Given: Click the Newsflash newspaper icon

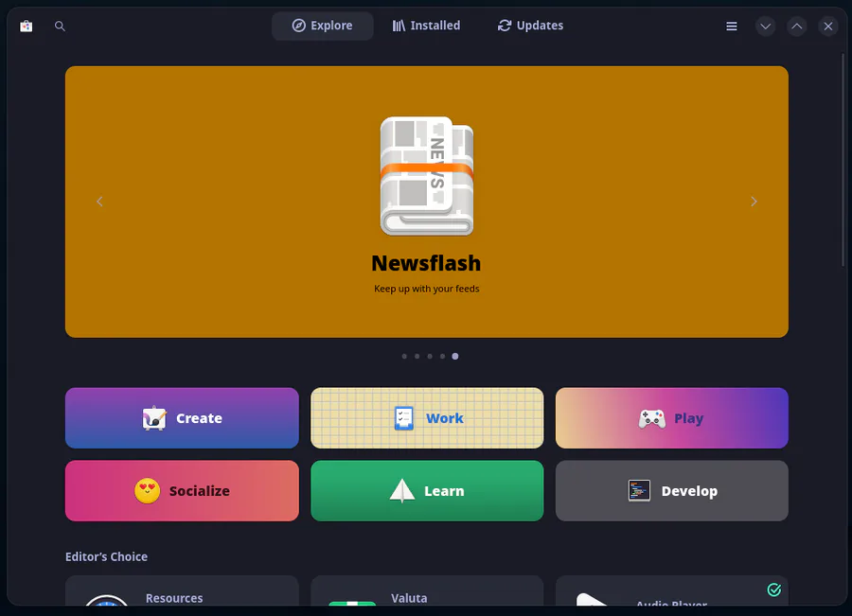Looking at the screenshot, I should point(427,176).
